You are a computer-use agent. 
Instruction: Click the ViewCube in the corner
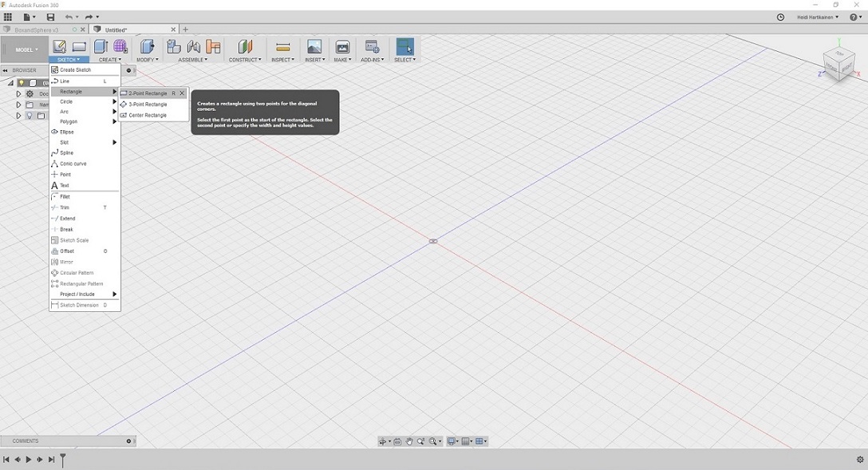838,64
